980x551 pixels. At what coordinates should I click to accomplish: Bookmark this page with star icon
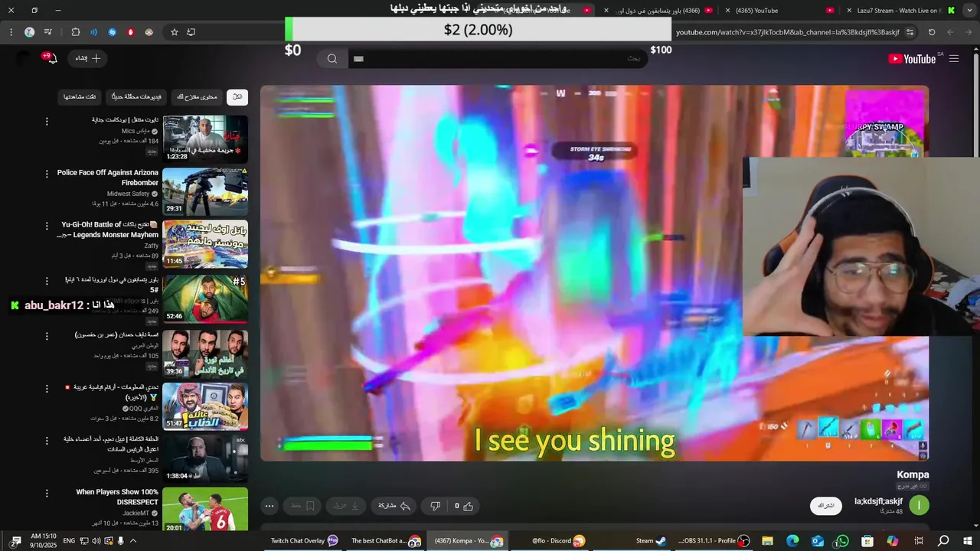coord(175,32)
